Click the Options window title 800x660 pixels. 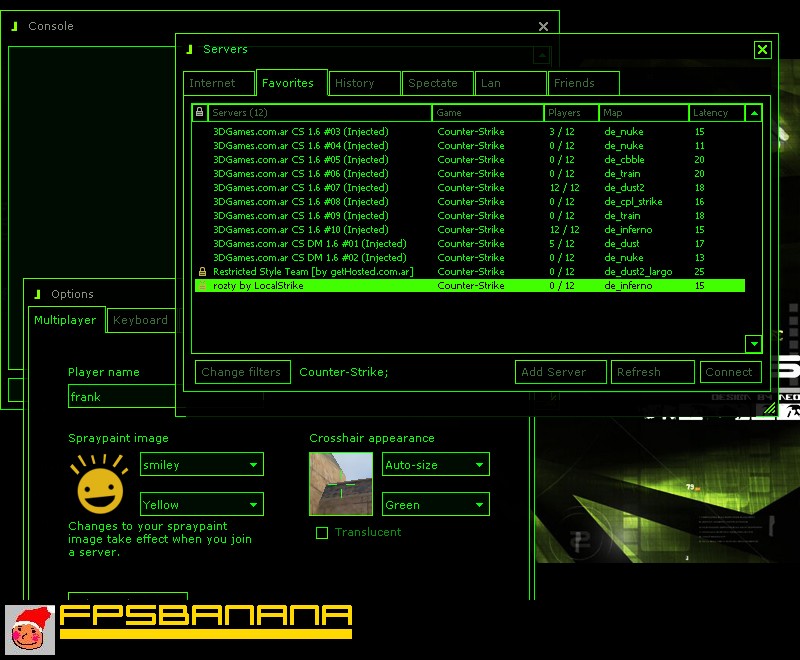coord(72,294)
